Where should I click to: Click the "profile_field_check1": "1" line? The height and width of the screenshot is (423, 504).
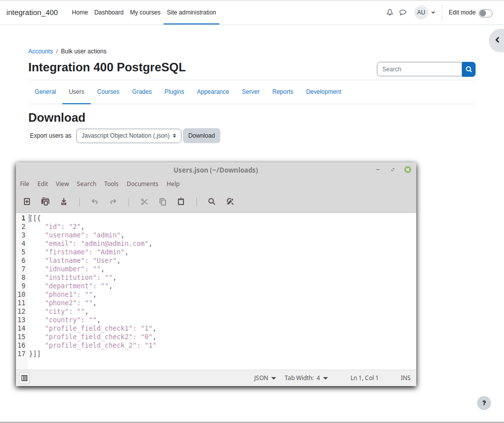pos(100,328)
